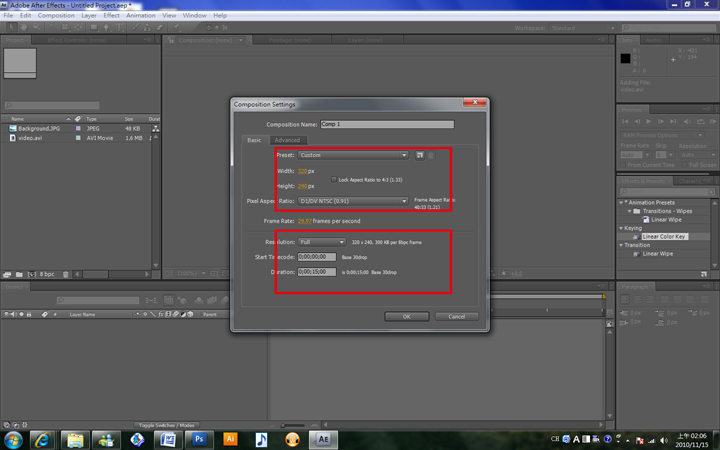Open Windows Explorer folder from taskbar
Image resolution: width=720 pixels, height=450 pixels.
tap(75, 440)
